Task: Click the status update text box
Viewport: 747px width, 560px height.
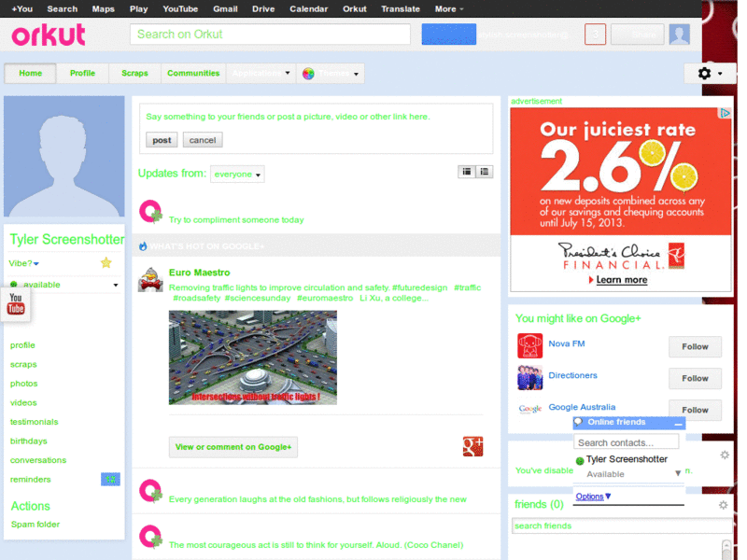Action: tap(316, 117)
